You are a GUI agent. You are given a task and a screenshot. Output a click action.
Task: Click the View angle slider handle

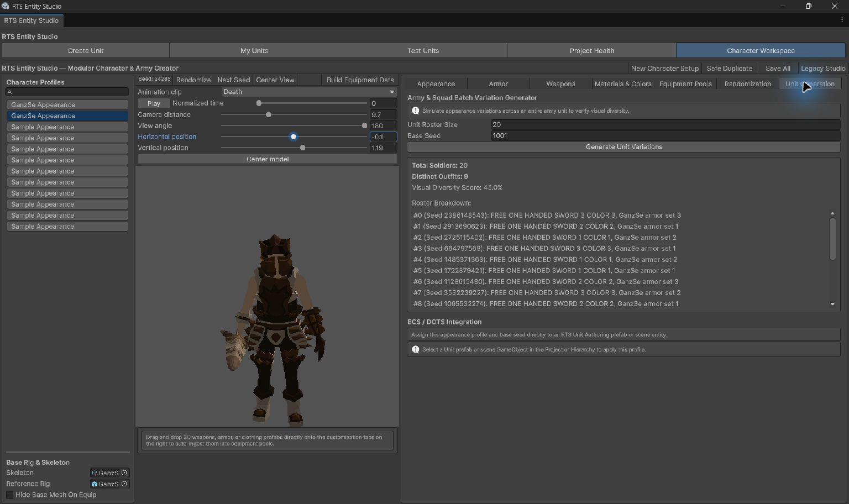pos(364,125)
